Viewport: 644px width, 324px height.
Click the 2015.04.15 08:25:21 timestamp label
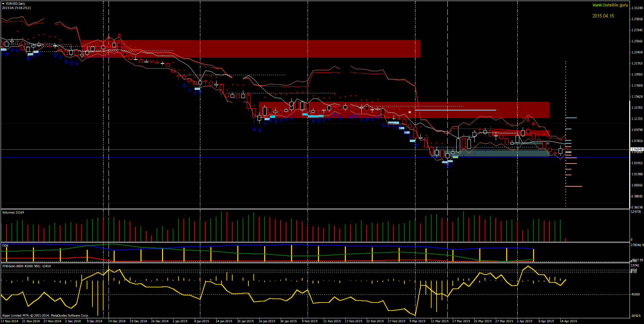(16, 8)
